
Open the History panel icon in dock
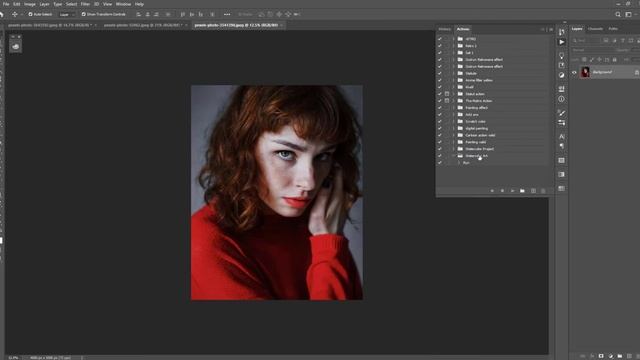[562, 32]
